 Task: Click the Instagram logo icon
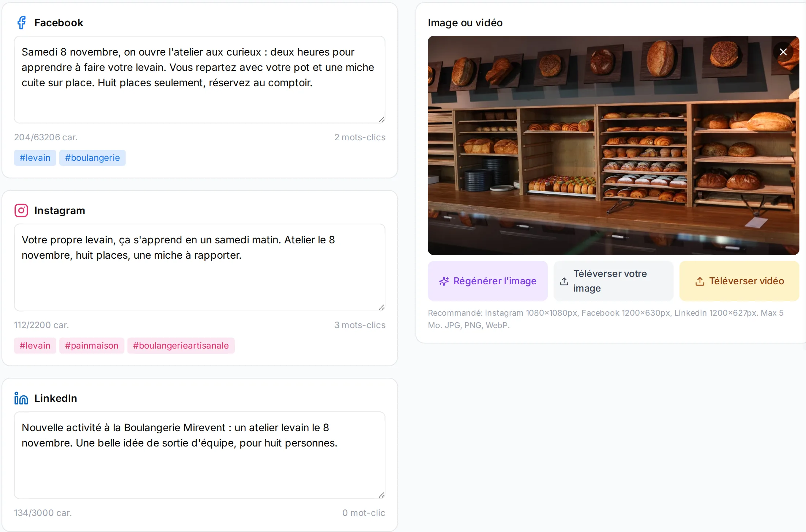pos(21,210)
